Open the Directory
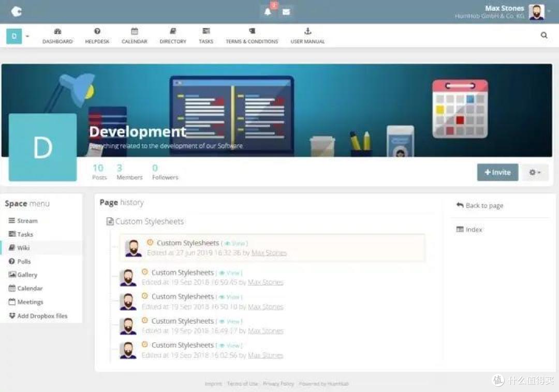 [x=173, y=36]
